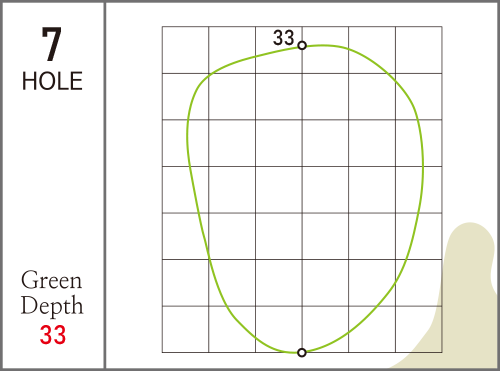Click the vertical center line of the green
The height and width of the screenshot is (371, 500).
[x=302, y=199]
